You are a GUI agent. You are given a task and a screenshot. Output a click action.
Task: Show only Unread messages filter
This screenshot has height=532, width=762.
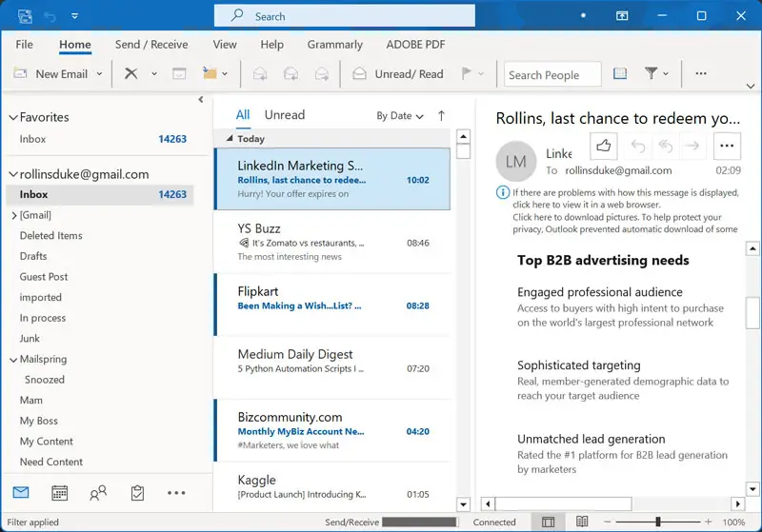click(x=284, y=115)
